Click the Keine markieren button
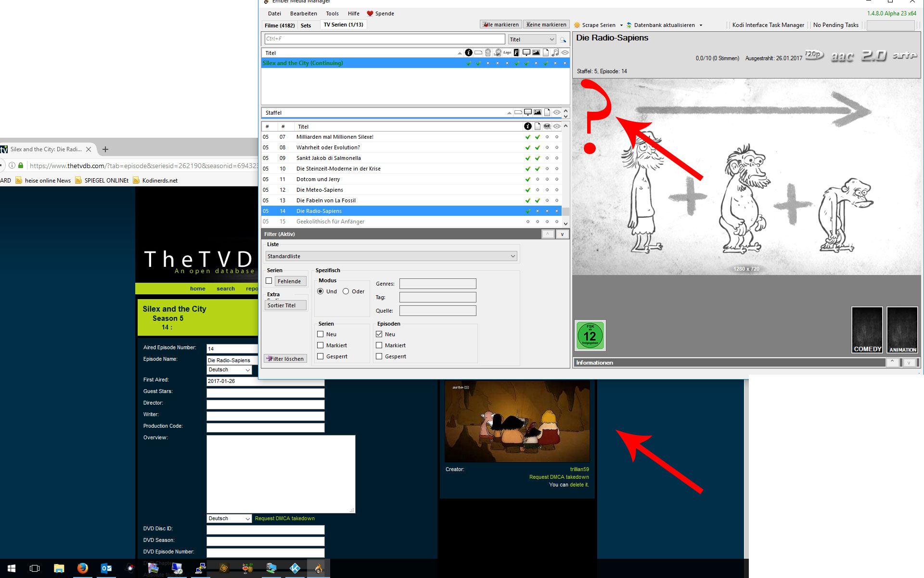This screenshot has height=578, width=924. (x=546, y=25)
